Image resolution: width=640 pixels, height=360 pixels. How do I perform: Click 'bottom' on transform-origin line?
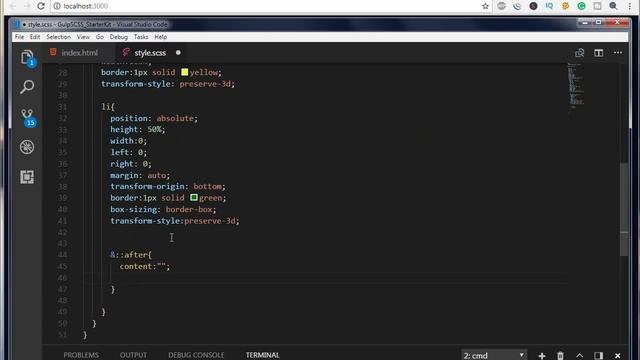click(x=207, y=186)
